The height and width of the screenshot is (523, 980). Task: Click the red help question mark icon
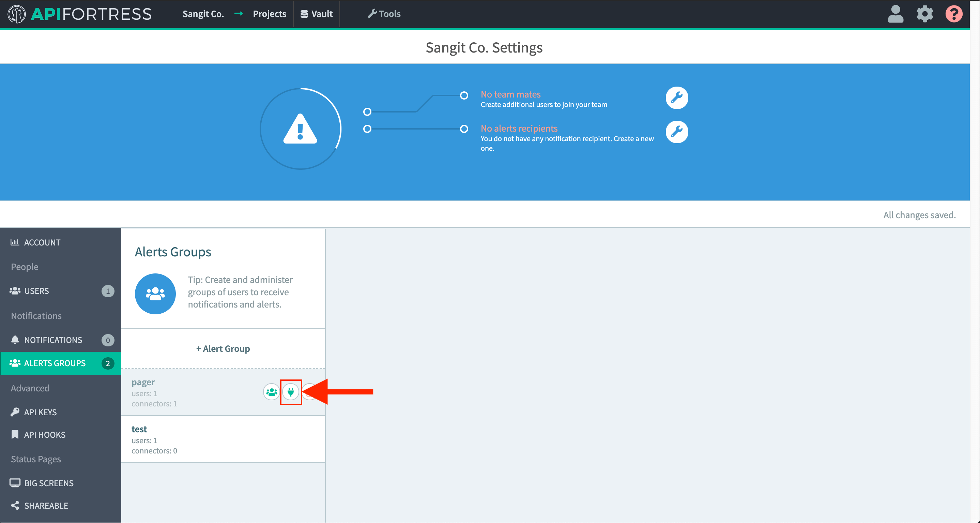[953, 14]
